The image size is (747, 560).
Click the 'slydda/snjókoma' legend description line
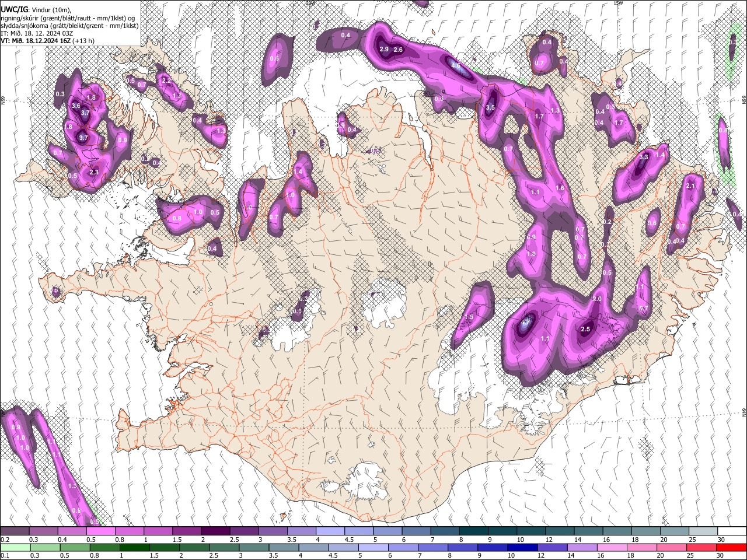[69, 26]
